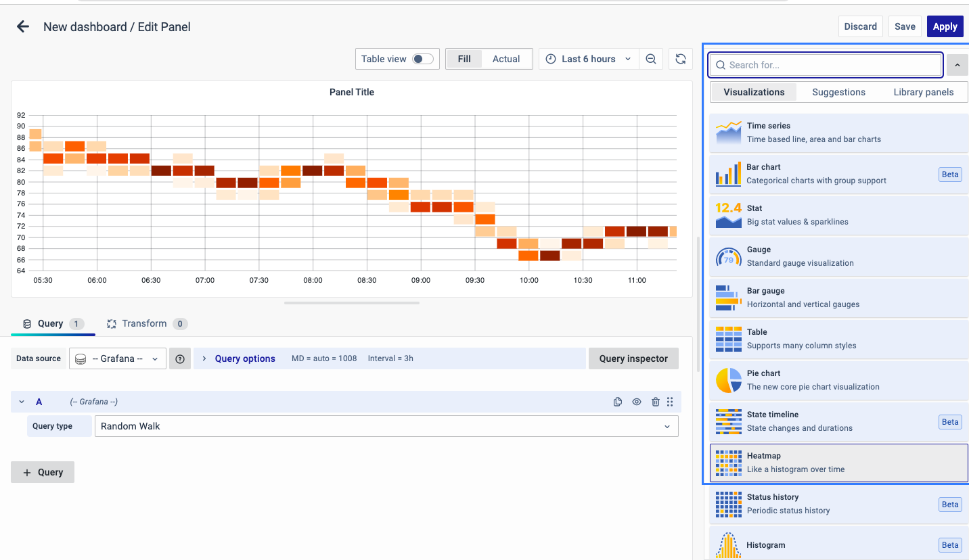
Task: Open the Grafana data source dropdown
Action: click(118, 358)
